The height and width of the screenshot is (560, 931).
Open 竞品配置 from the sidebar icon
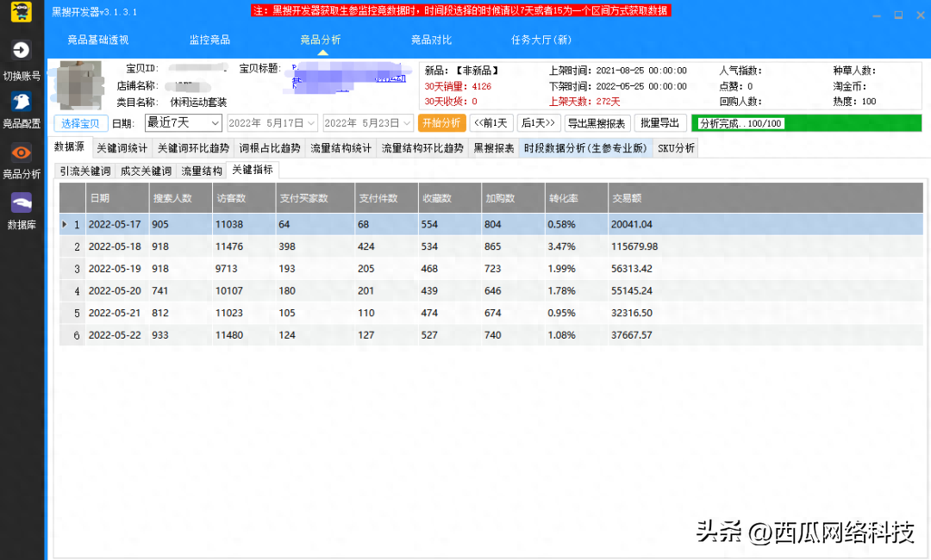click(x=22, y=101)
